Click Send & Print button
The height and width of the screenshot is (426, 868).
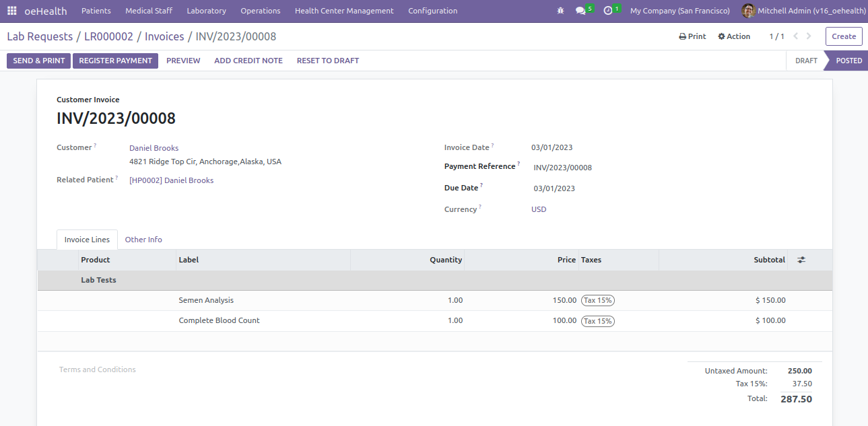39,61
